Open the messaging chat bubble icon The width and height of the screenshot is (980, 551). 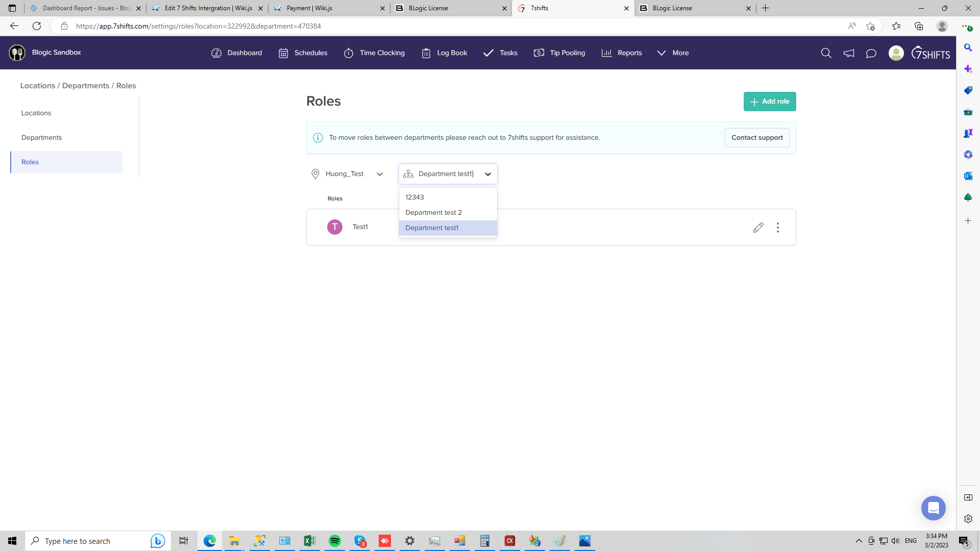871,53
